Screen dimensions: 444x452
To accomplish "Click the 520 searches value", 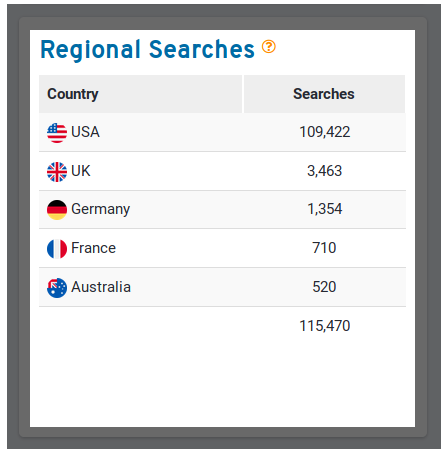I will (324, 287).
